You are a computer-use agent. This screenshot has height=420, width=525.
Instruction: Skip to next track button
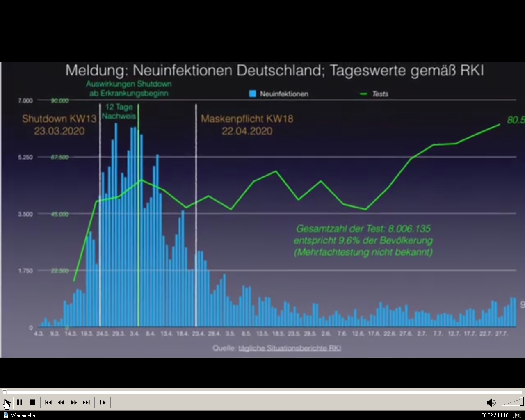pyautogui.click(x=86, y=402)
